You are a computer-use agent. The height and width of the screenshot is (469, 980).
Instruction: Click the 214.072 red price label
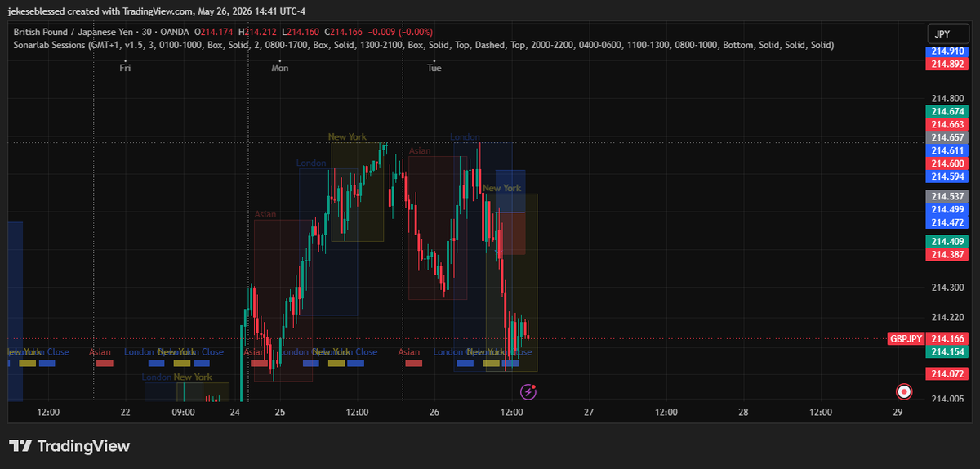(x=947, y=373)
